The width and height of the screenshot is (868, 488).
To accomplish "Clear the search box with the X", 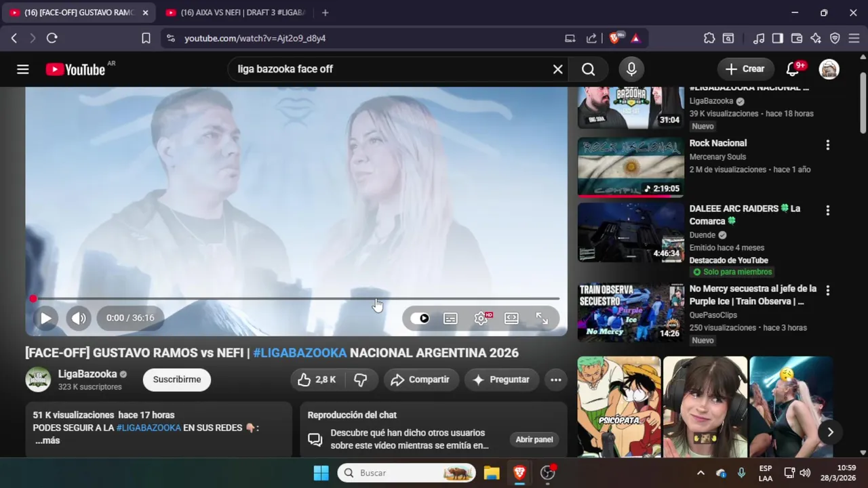I will click(557, 69).
